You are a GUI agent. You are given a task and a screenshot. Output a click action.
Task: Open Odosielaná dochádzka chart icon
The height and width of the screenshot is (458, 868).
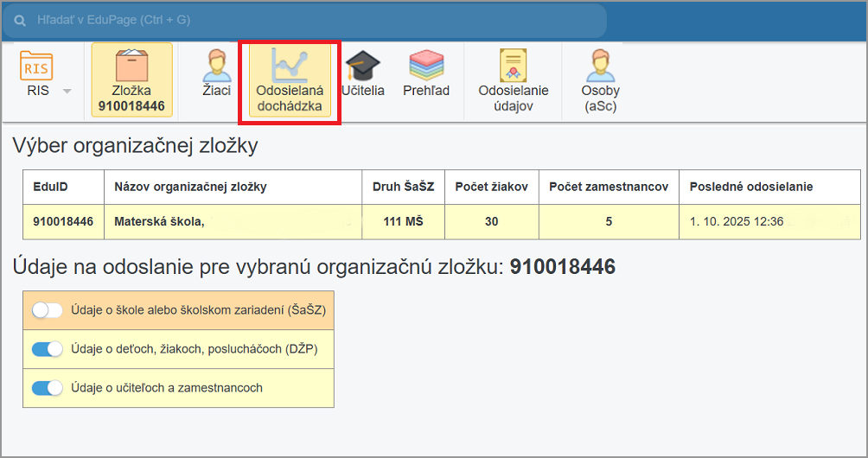tap(289, 66)
